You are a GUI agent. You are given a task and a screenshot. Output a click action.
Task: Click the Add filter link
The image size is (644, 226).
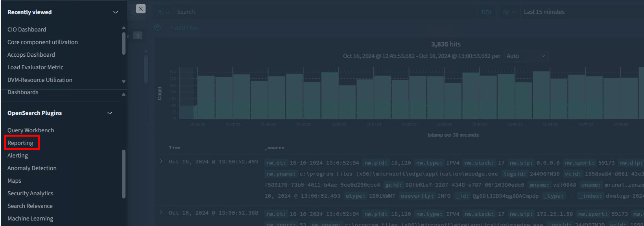185,28
